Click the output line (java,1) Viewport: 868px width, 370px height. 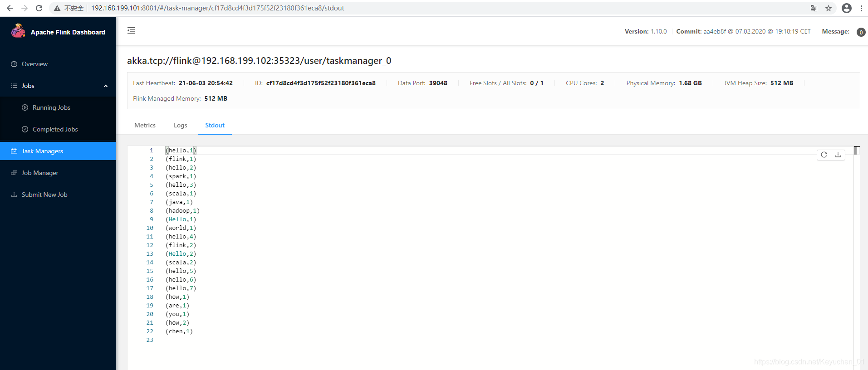(179, 202)
